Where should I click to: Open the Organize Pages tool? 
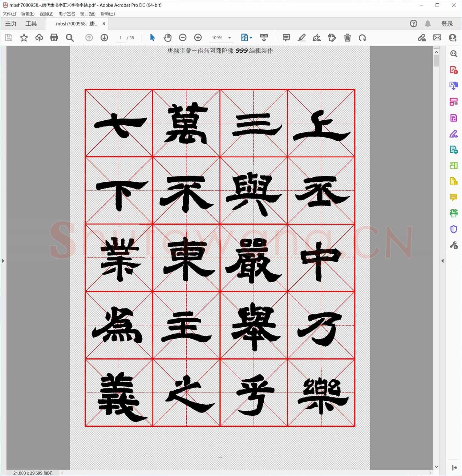coord(453,102)
